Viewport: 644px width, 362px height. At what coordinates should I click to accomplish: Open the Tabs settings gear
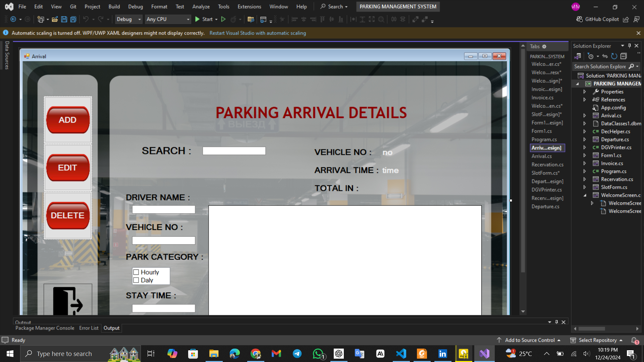[544, 47]
